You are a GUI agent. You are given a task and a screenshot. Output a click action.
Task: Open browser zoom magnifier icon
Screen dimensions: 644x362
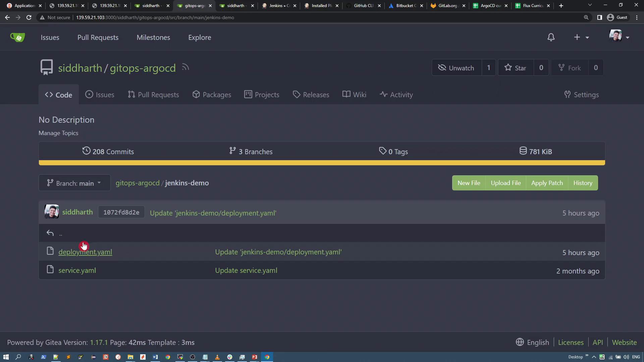[x=586, y=17]
